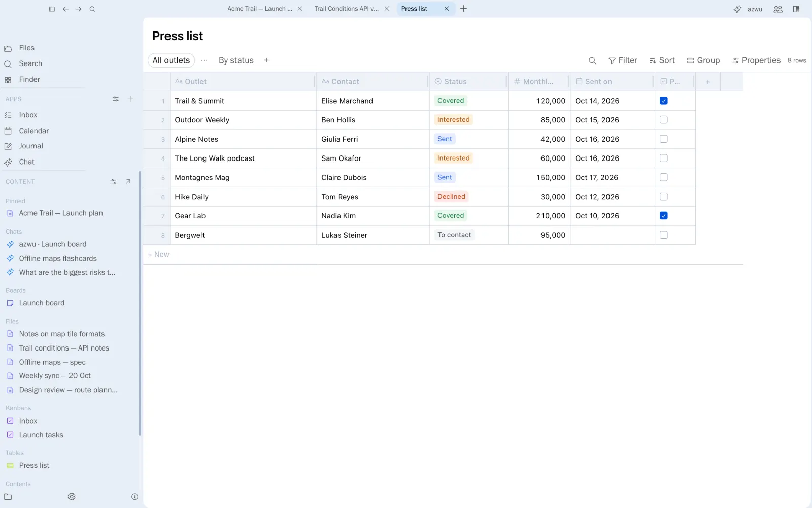This screenshot has width=812, height=508.
Task: Adjust Content section filter sliders icon
Action: click(x=113, y=182)
